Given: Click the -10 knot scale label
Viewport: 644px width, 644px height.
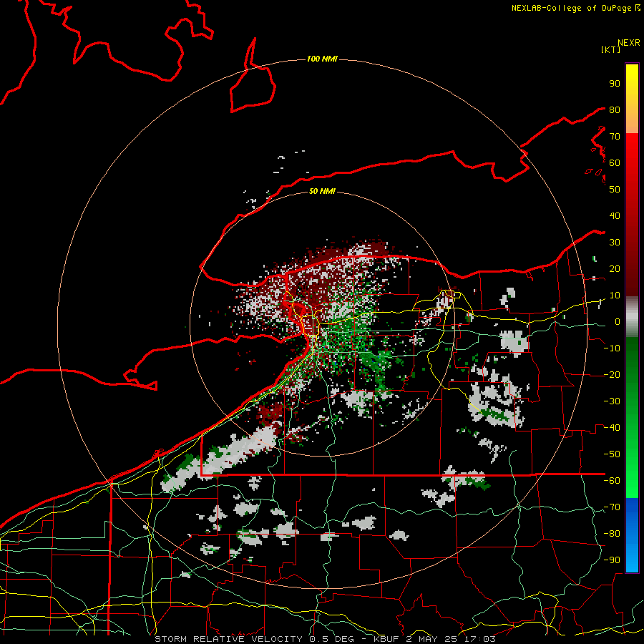Looking at the screenshot, I should click(612, 348).
